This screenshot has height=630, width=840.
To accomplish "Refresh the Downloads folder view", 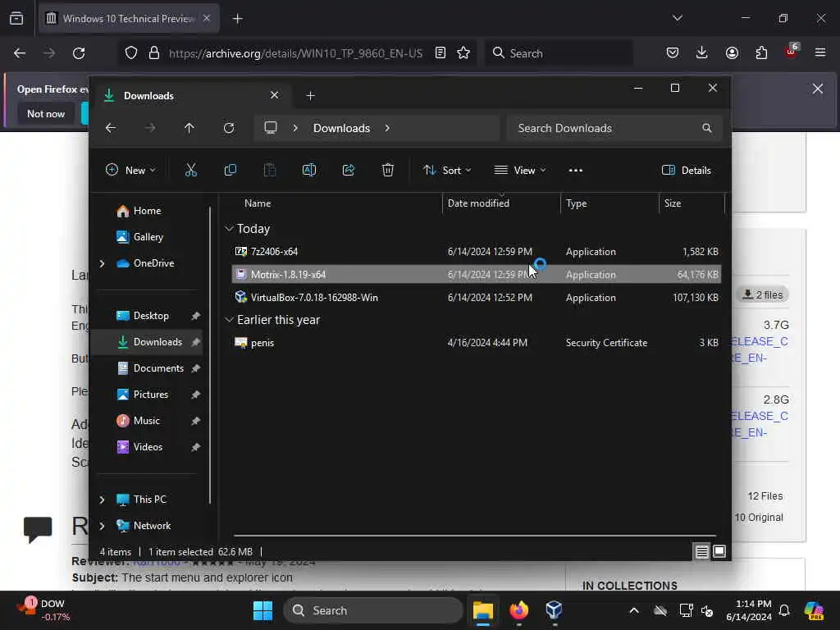I will click(x=229, y=128).
